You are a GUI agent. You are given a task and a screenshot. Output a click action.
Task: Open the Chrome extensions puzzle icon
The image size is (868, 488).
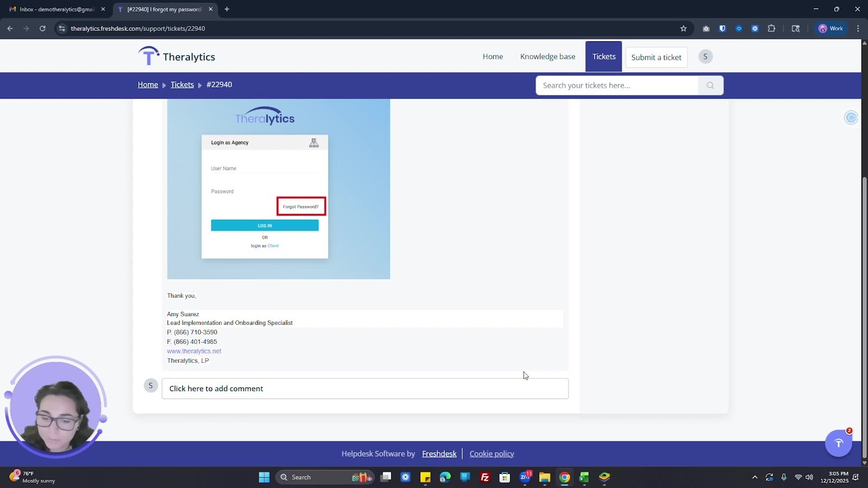(x=771, y=28)
